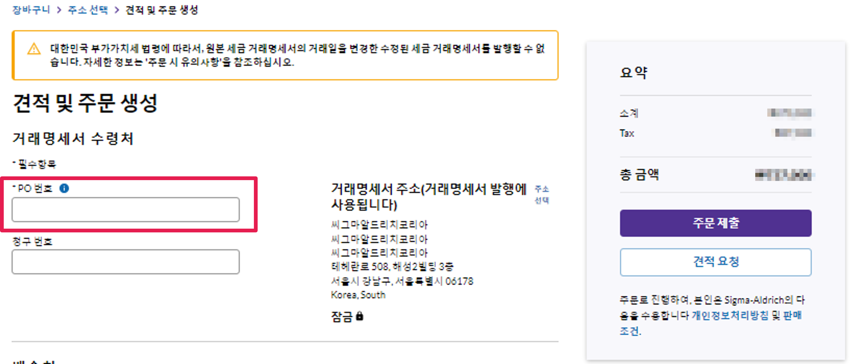Open the 판매 조건 terms link
The image size is (868, 364).
(792, 315)
